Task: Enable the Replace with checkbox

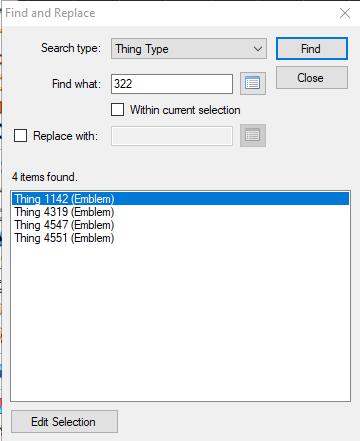Action: click(x=20, y=136)
